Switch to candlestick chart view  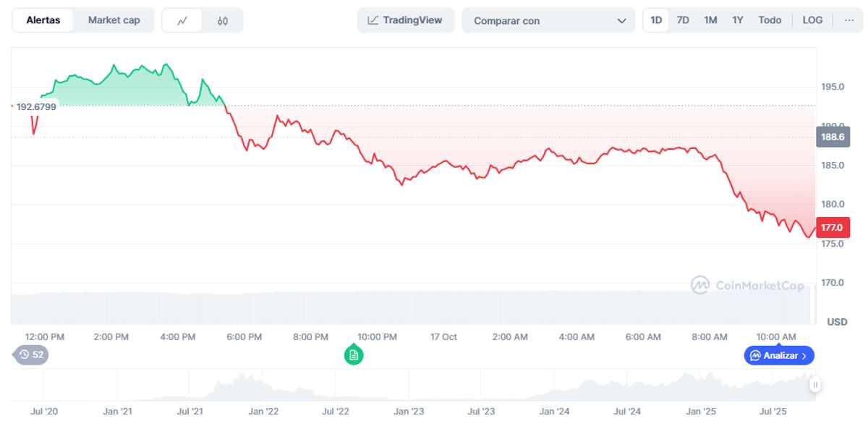tap(223, 20)
